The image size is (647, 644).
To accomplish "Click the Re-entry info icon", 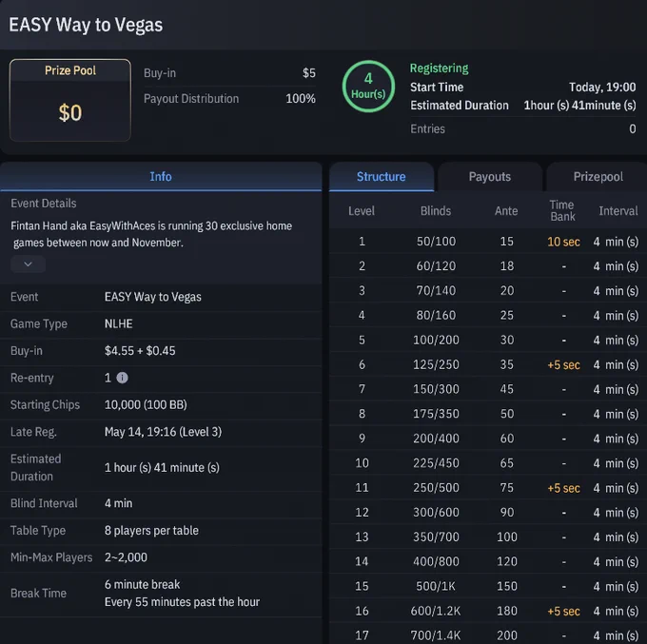I will (x=122, y=378).
